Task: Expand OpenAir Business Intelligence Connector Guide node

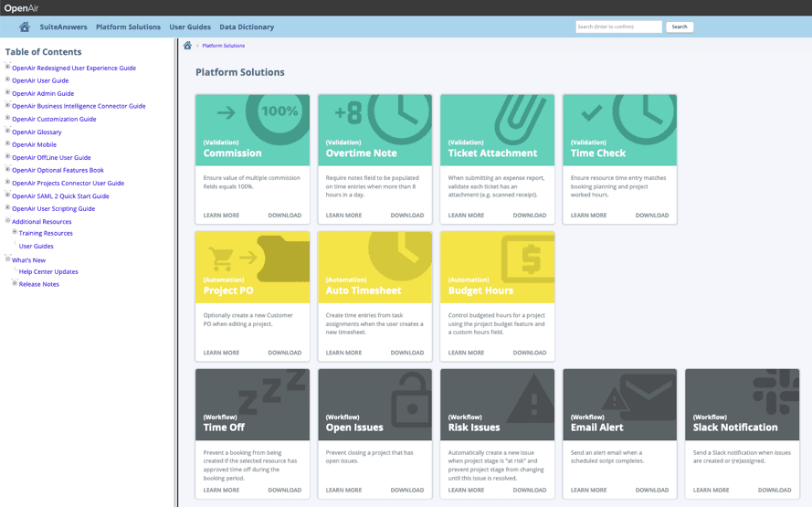Action: click(x=8, y=105)
